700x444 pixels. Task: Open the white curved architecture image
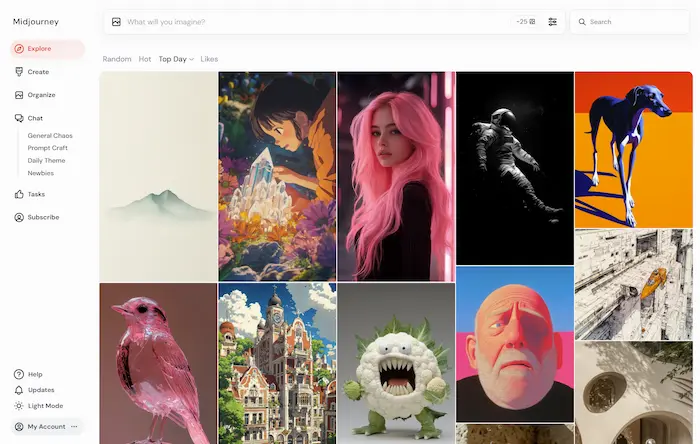pos(633,393)
